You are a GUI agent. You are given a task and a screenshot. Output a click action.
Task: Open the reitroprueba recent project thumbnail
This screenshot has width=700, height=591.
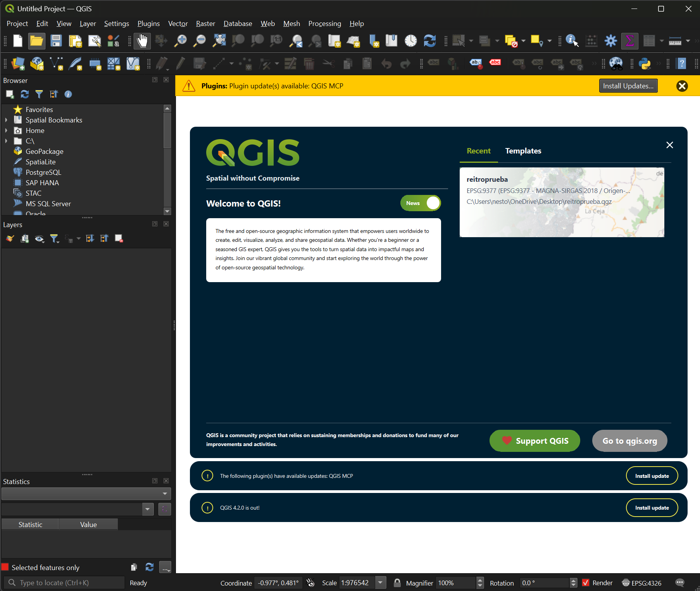562,202
